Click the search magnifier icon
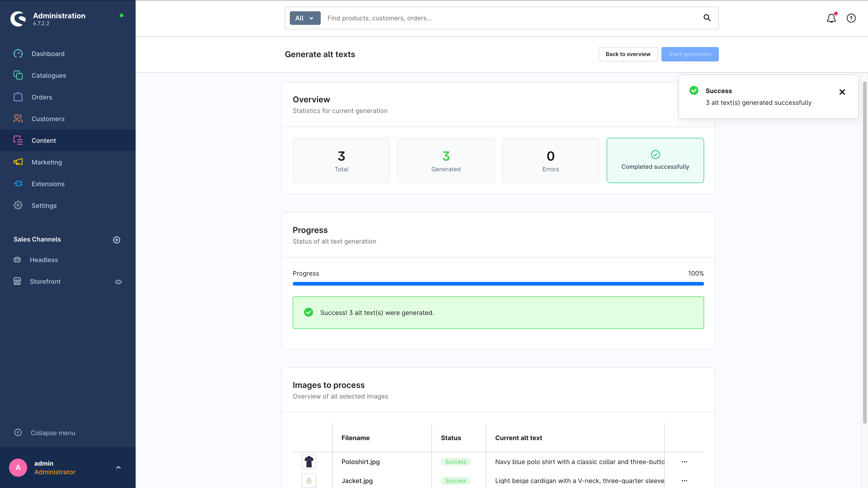The width and height of the screenshot is (868, 488). click(707, 18)
